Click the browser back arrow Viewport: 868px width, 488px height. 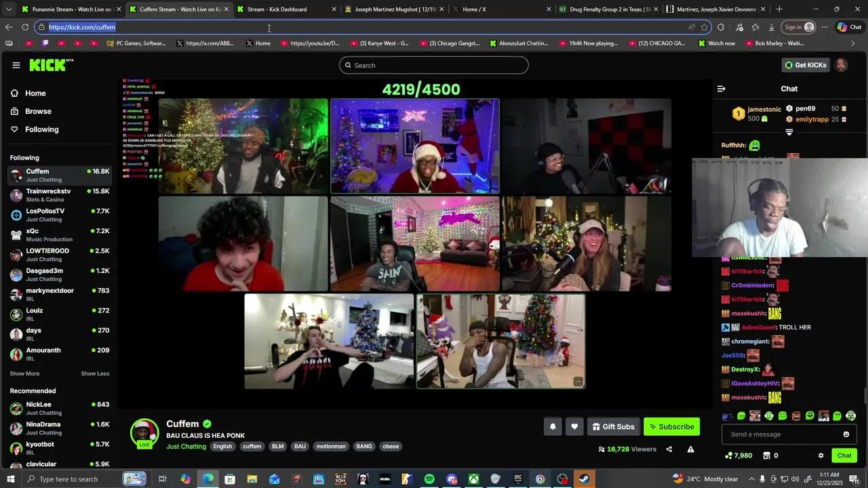point(9,27)
